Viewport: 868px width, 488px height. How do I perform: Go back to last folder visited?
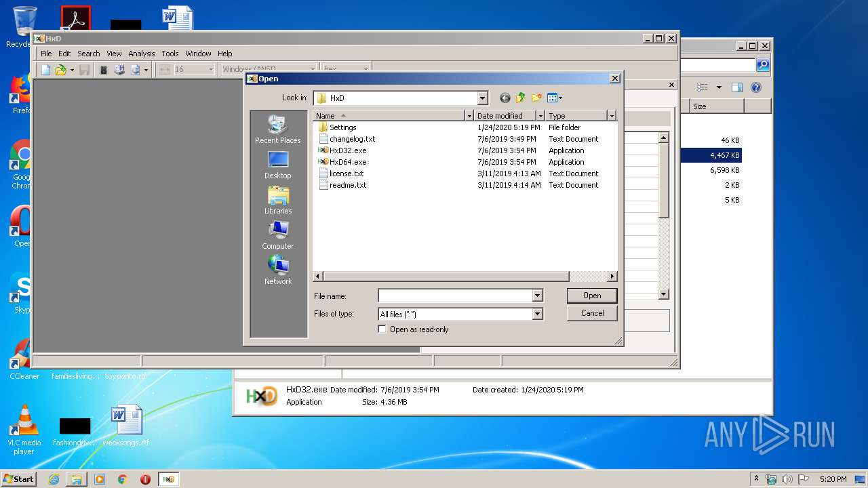click(505, 98)
